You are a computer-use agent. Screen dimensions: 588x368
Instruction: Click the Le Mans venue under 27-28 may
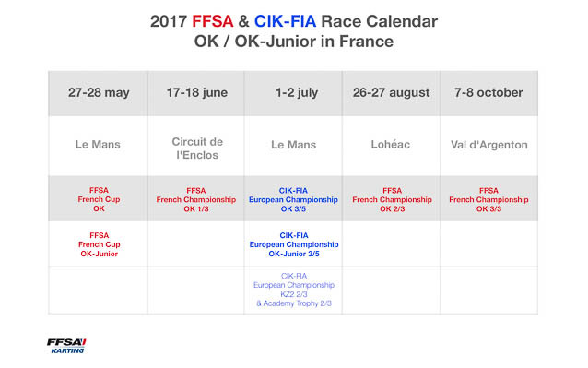click(98, 145)
